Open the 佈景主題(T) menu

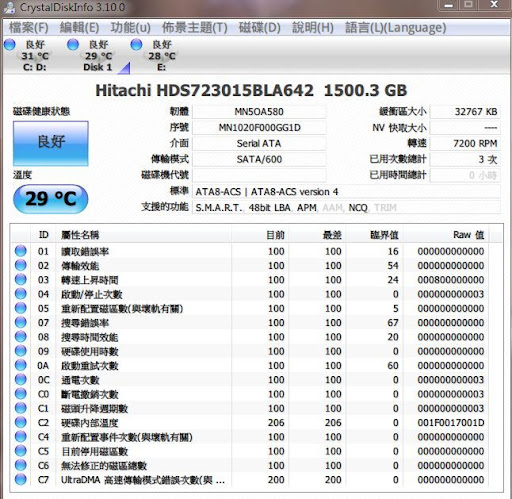[195, 28]
